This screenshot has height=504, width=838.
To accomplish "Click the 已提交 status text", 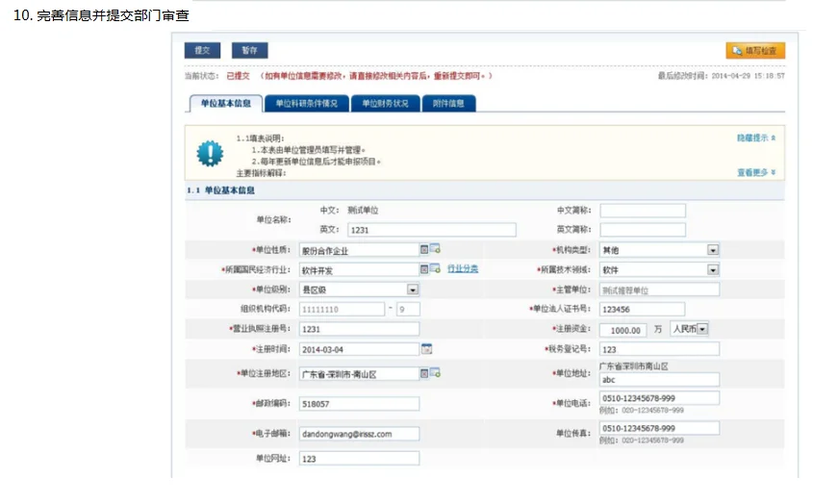I will (238, 76).
